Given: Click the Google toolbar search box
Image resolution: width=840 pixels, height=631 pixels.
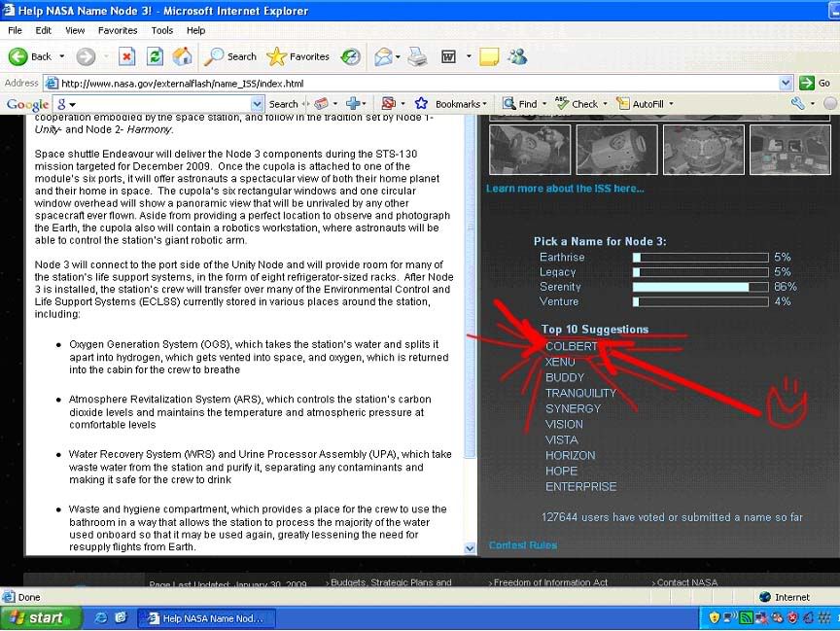Looking at the screenshot, I should [158, 104].
